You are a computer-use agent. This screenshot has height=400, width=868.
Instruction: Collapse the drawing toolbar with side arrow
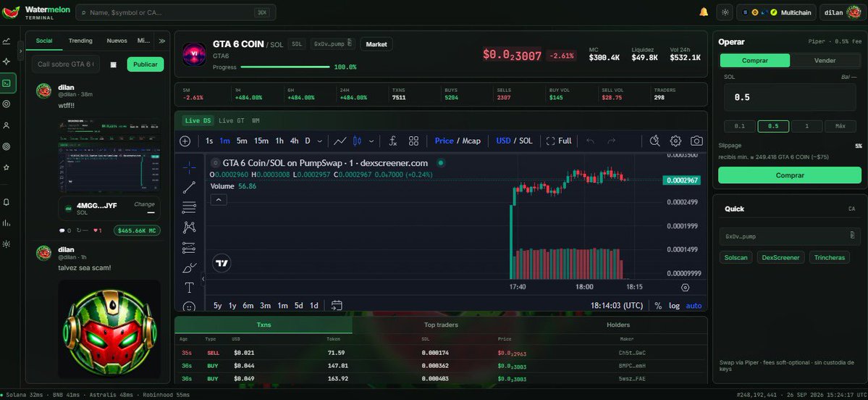203,279
